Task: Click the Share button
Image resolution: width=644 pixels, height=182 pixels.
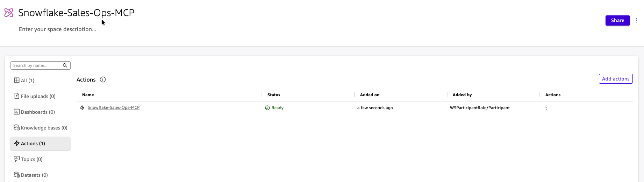Action: coord(617,20)
